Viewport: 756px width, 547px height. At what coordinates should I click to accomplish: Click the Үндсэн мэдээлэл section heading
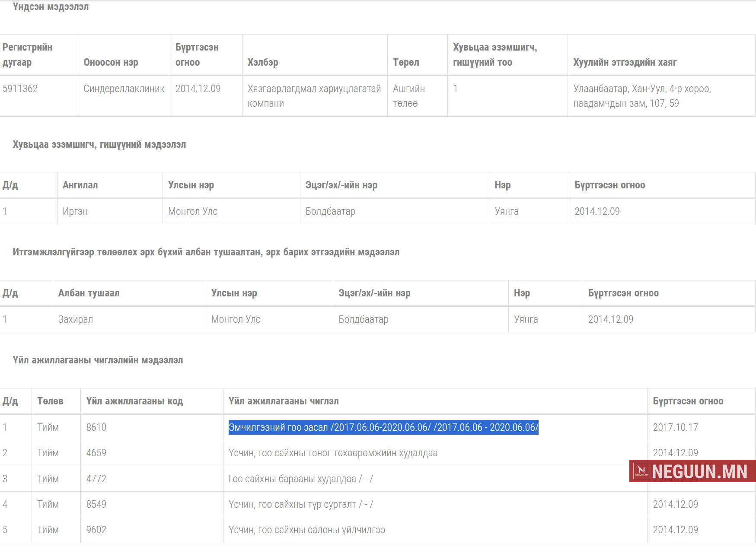click(51, 7)
